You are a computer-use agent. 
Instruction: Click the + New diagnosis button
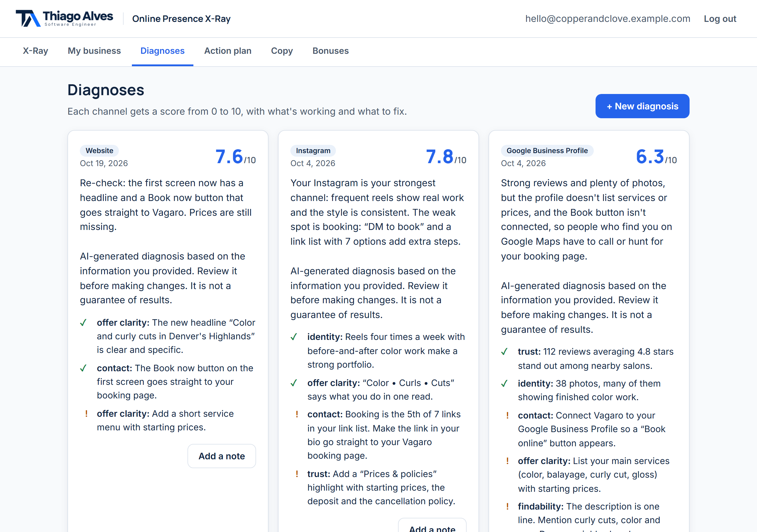pyautogui.click(x=642, y=106)
